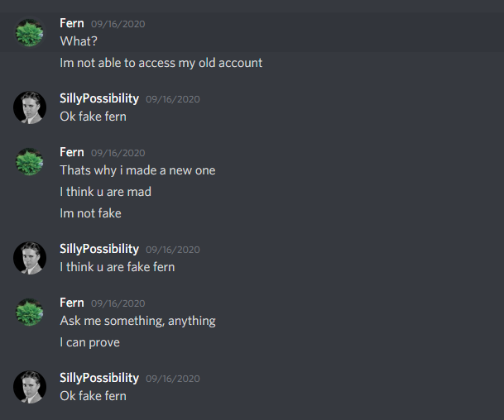Click username SillyPossibility above the last "Ok fake fern"
The height and width of the screenshot is (420, 504).
99,378
